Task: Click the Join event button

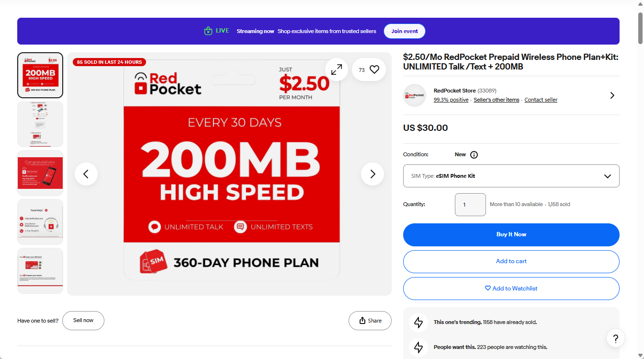Action: pyautogui.click(x=405, y=31)
